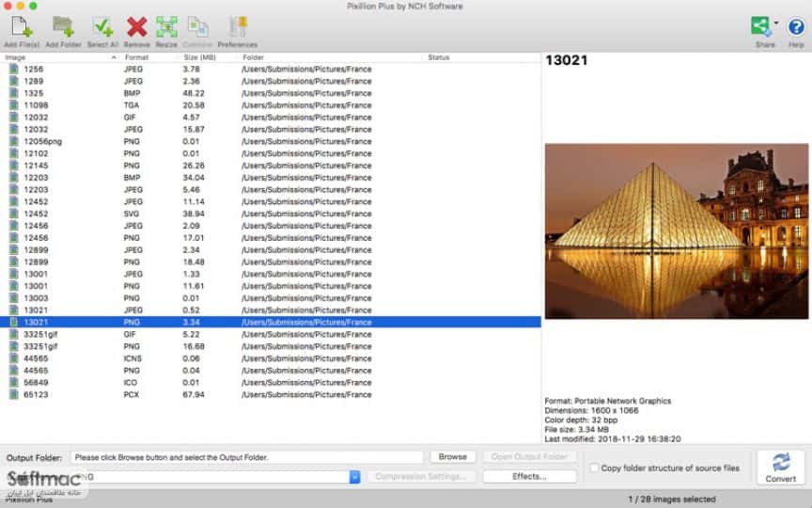Select the 65123 PCX file row
Screen dimensions: 812x508
[x=271, y=394]
